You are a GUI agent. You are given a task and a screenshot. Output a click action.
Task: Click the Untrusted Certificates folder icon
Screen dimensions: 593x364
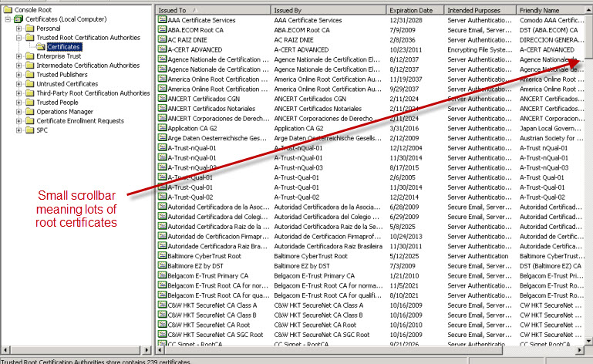tap(29, 84)
